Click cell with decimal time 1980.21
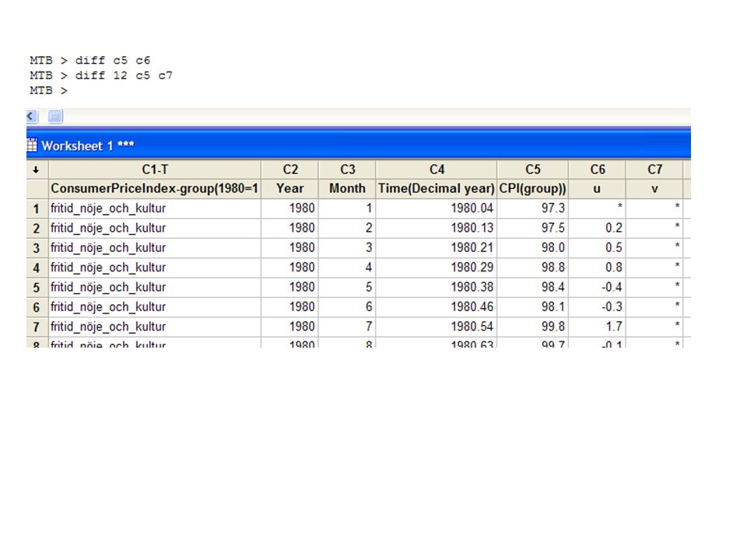Screen dimensions: 747x560 [437, 248]
